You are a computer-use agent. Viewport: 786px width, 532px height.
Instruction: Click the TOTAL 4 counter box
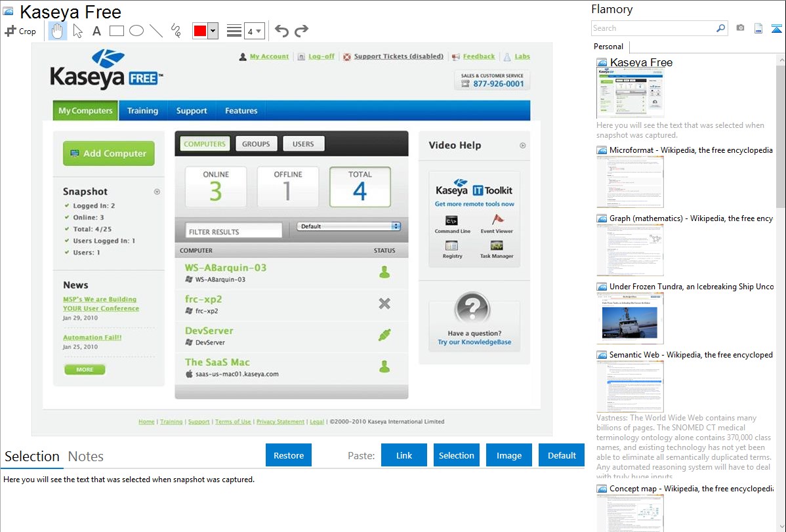360,187
